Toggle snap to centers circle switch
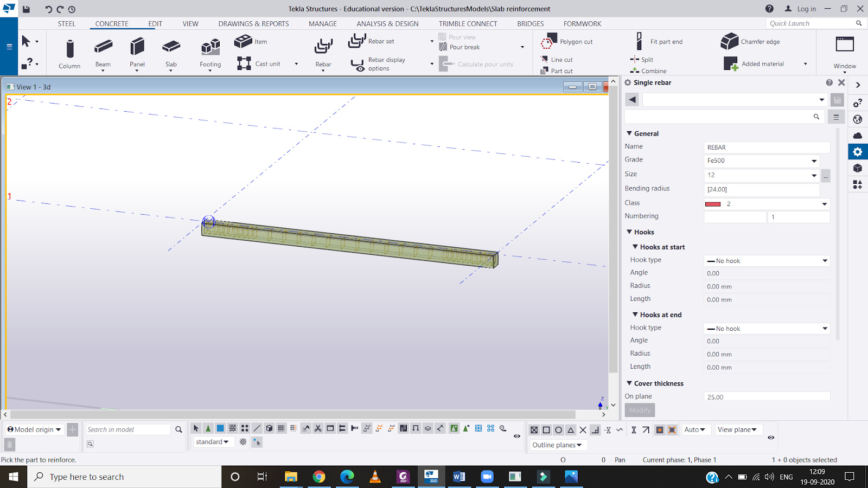Screen dimensions: 868x488 [558, 430]
